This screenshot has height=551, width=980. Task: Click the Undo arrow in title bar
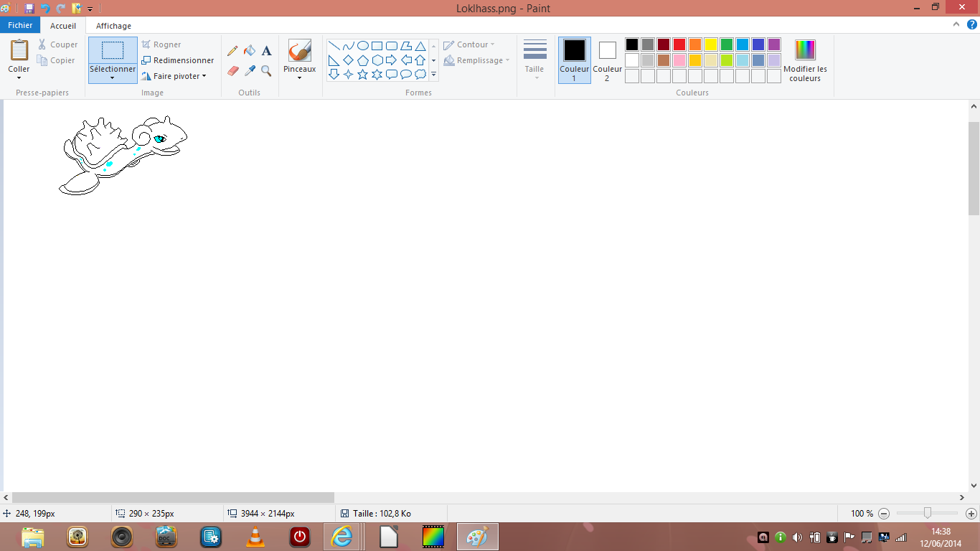pyautogui.click(x=45, y=9)
